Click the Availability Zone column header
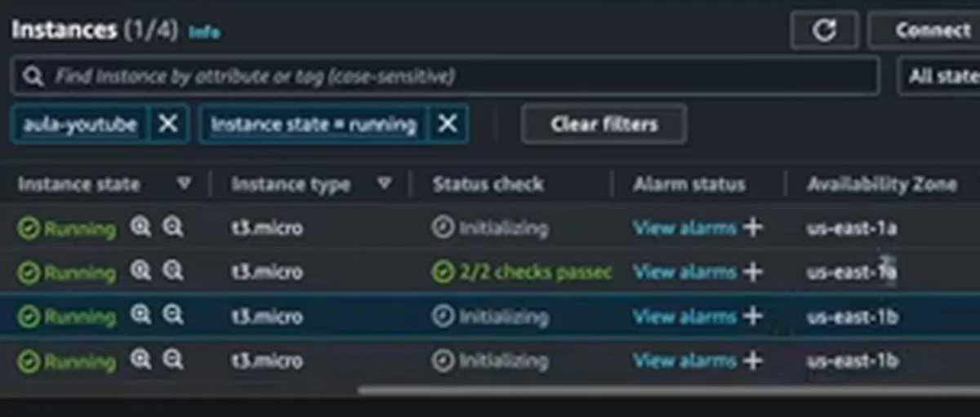 coord(881,184)
